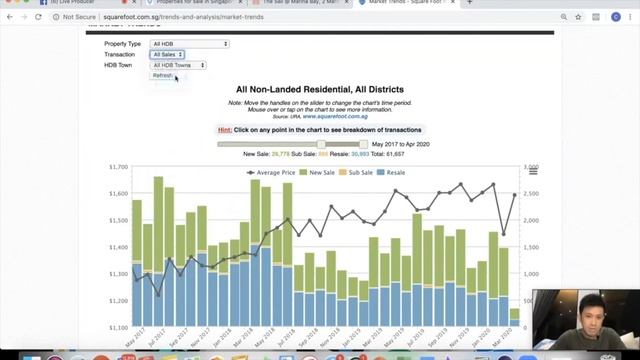Reload the page with the refresh icon
This screenshot has width=640, height=360.
pyautogui.click(x=38, y=17)
